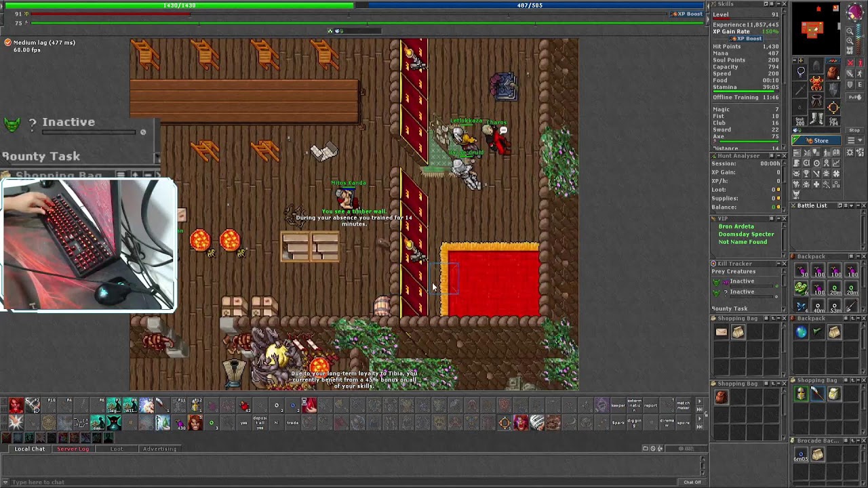The image size is (868, 488).
Task: Toggle the chase opponent running-man icon
Action: point(860,73)
